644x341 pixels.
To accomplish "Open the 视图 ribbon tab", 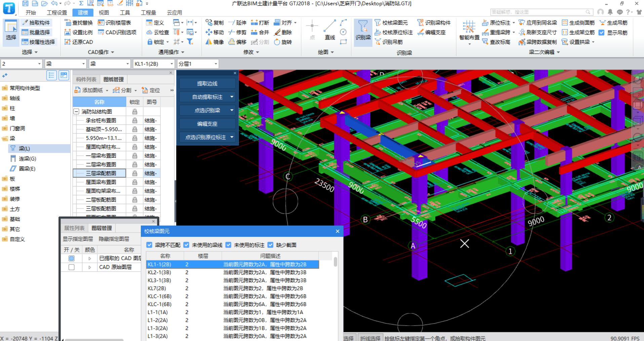I will coord(104,12).
